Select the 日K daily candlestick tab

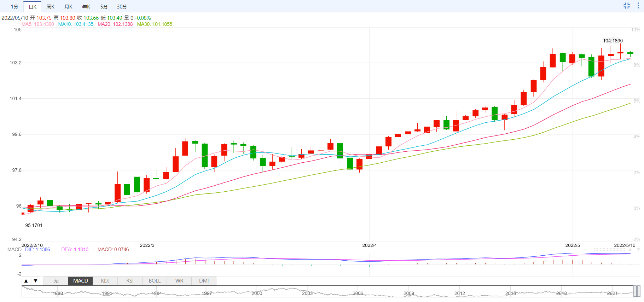(33, 7)
